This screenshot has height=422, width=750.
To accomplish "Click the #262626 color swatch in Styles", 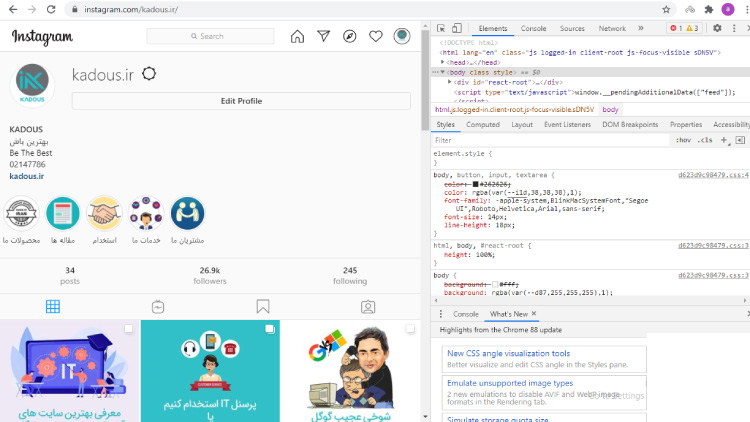I will coord(476,185).
